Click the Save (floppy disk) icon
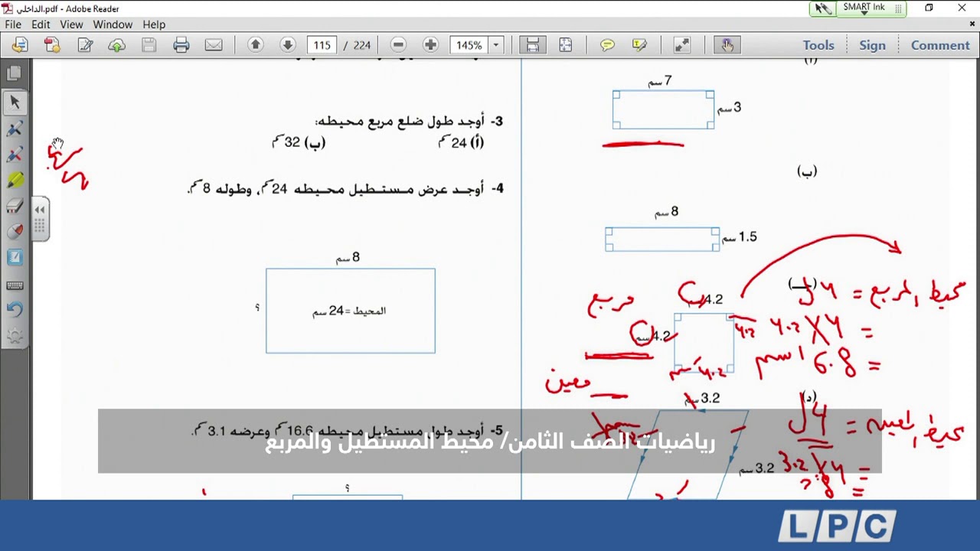This screenshot has width=980, height=551. click(149, 45)
